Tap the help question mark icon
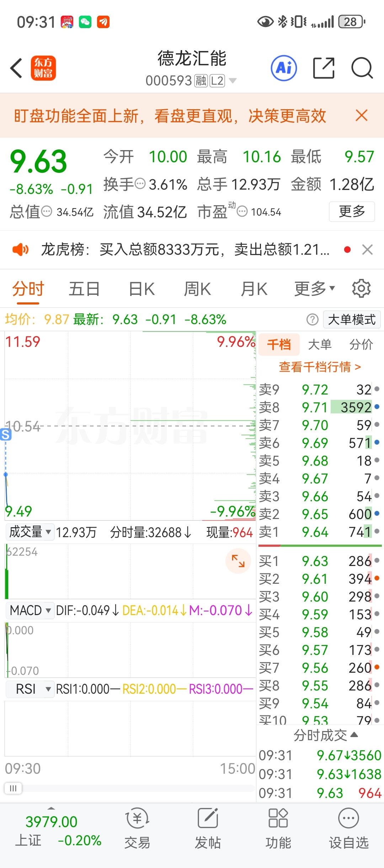The width and height of the screenshot is (384, 868). click(x=312, y=319)
